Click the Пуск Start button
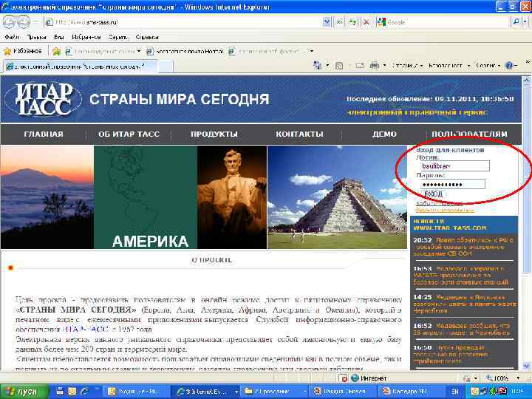This screenshot has height=399, width=532. pos(23,392)
